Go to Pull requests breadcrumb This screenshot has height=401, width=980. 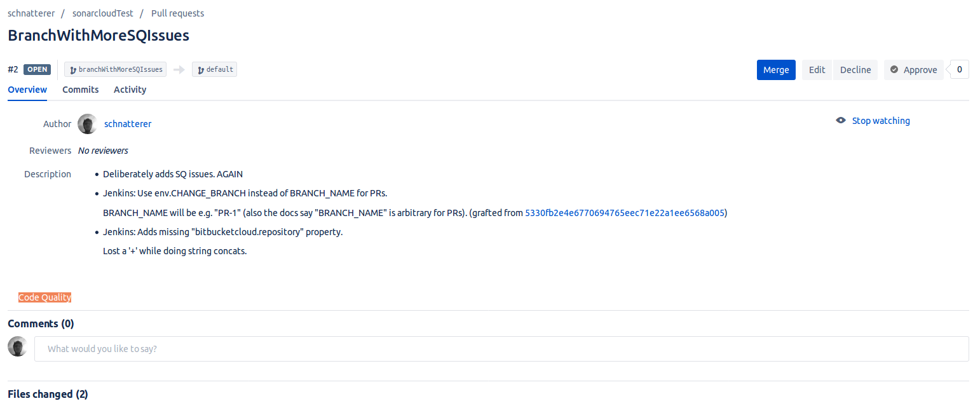(x=177, y=13)
